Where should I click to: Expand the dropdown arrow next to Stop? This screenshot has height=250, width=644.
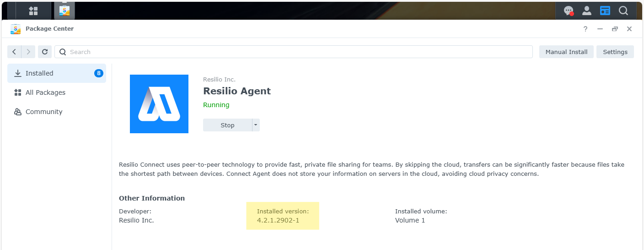pos(256,125)
